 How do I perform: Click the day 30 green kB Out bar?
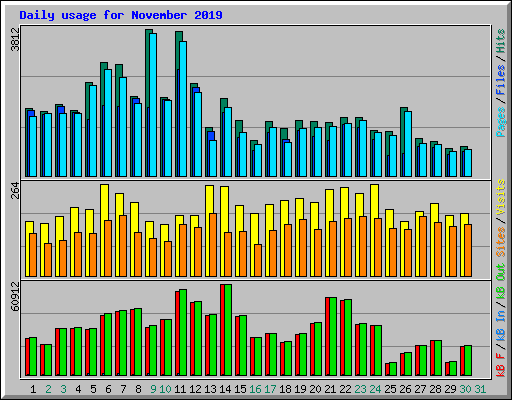point(468,360)
